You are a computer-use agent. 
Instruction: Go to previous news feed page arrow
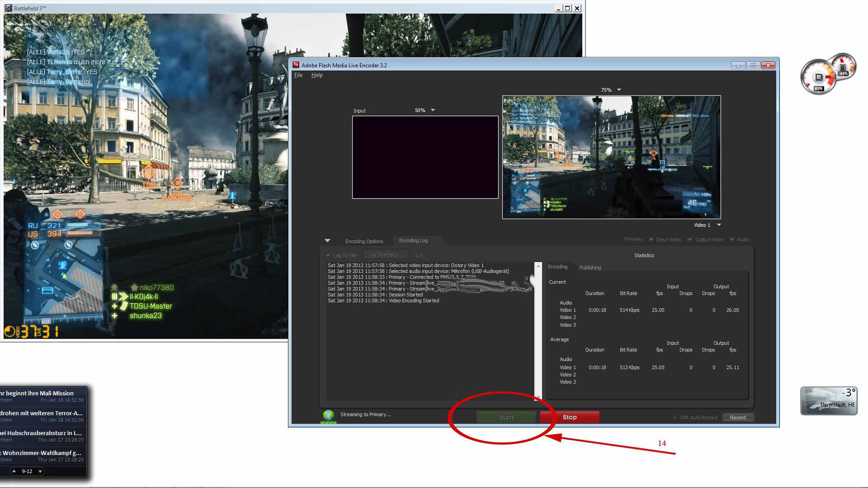14,471
